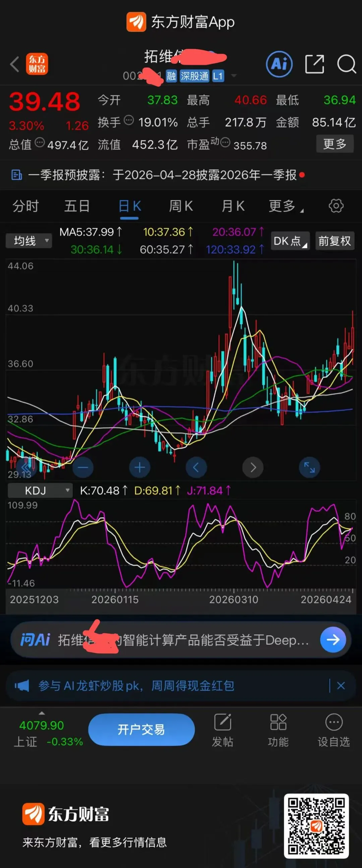Image resolution: width=362 pixels, height=868 pixels.
Task: Tap the J:71.84 value
Action: click(x=209, y=491)
